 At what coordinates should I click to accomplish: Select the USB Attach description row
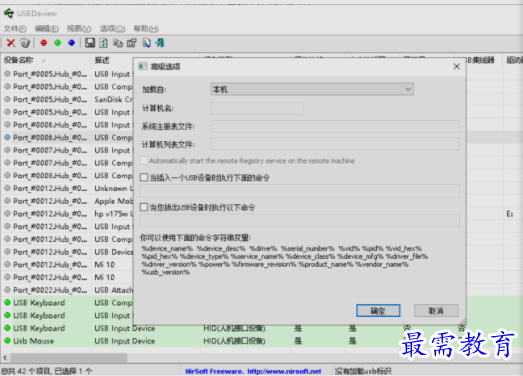(x=113, y=290)
